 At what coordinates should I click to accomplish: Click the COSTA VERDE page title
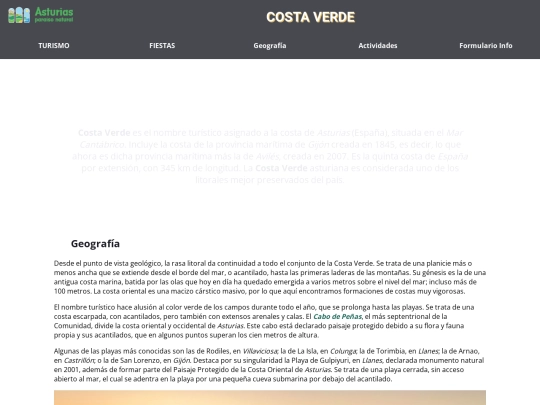[310, 17]
